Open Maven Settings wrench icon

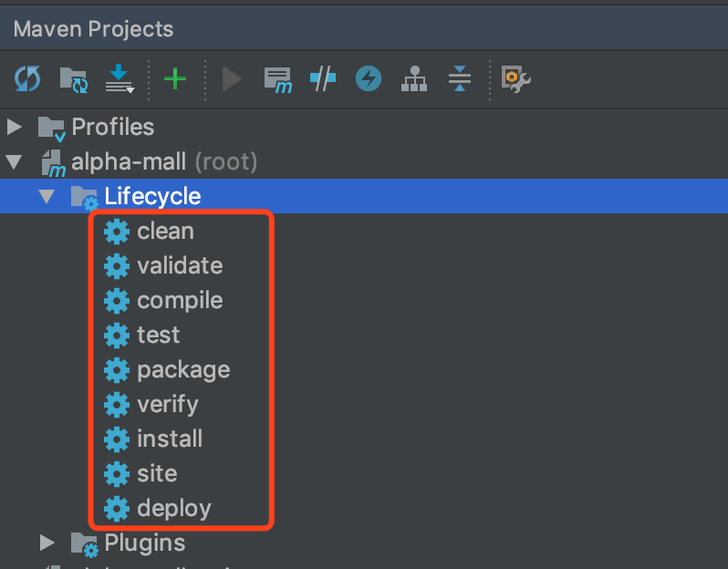point(516,79)
